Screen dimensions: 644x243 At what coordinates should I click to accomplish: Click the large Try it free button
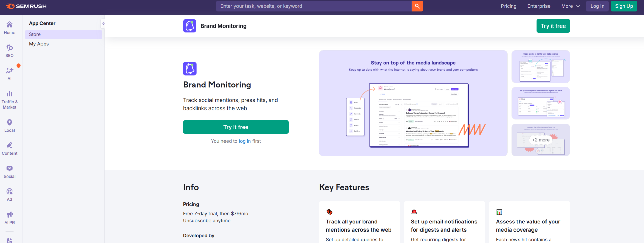tap(236, 127)
